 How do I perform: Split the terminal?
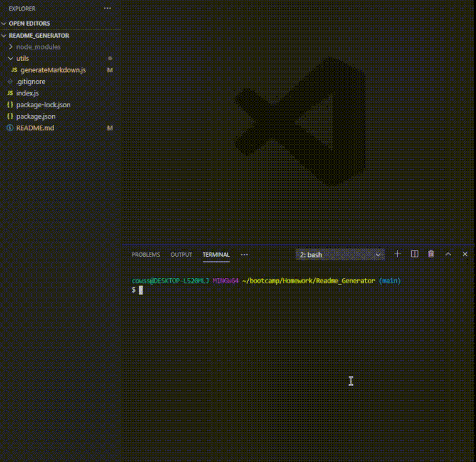[414, 254]
